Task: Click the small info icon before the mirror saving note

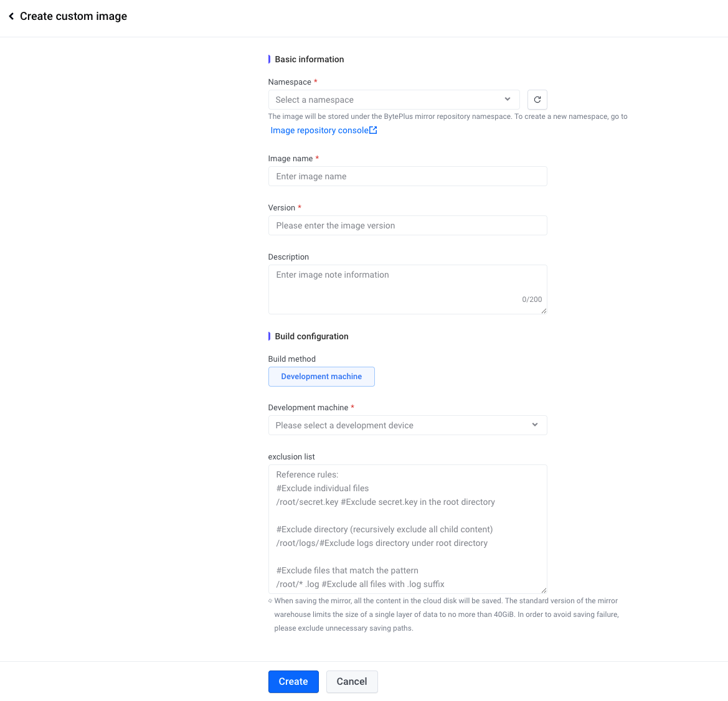Action: coord(270,601)
